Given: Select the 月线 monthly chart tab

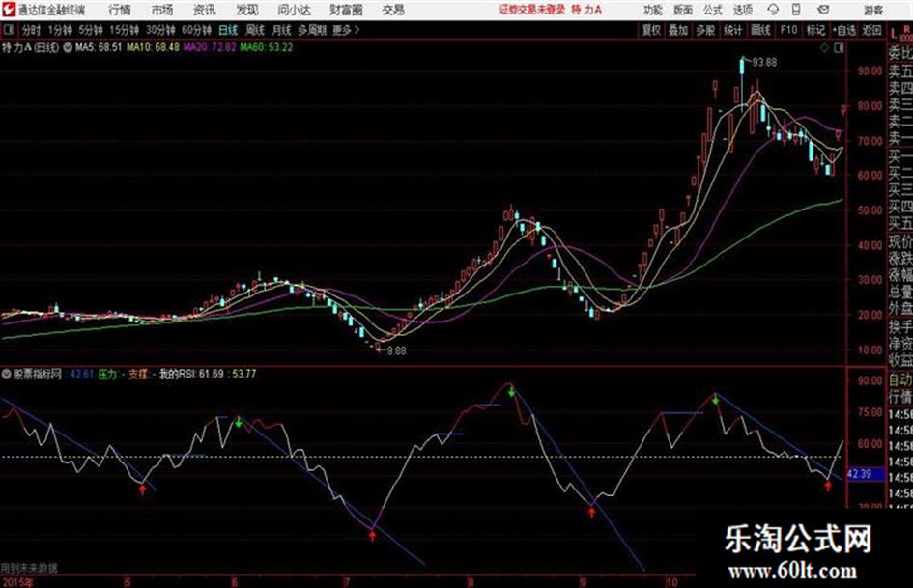Looking at the screenshot, I should coord(282,30).
